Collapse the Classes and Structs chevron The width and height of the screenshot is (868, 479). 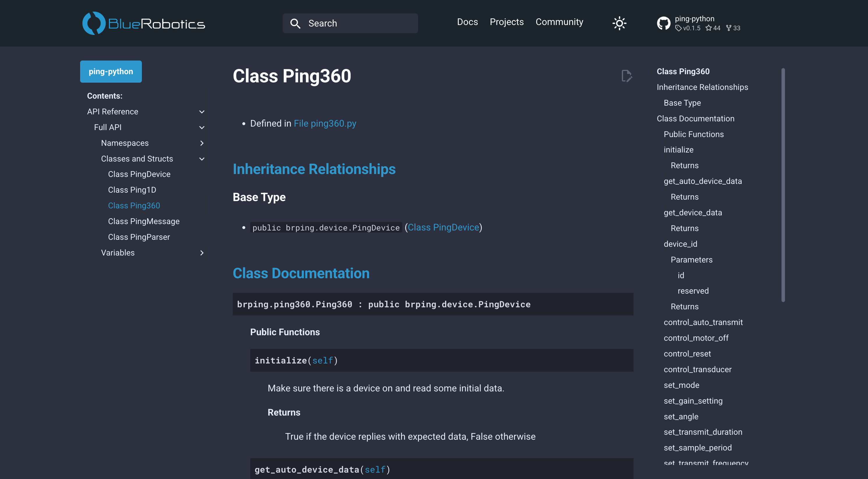202,159
